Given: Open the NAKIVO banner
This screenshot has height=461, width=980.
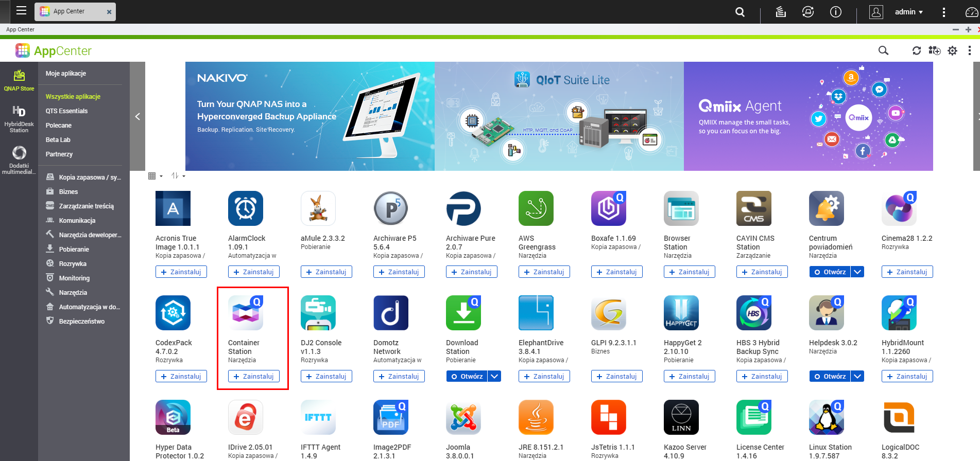Looking at the screenshot, I should coord(310,116).
